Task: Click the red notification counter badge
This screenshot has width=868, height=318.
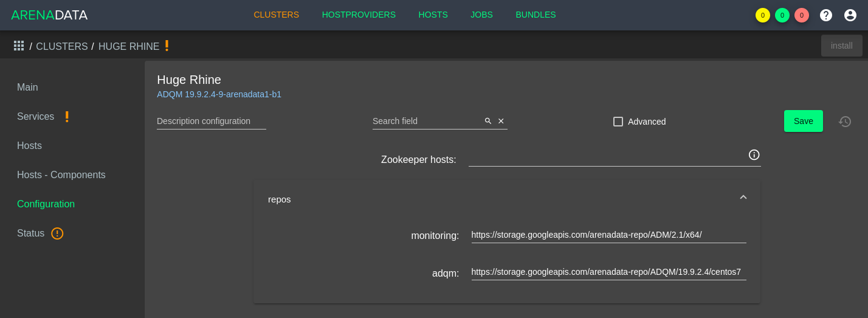Action: click(802, 15)
